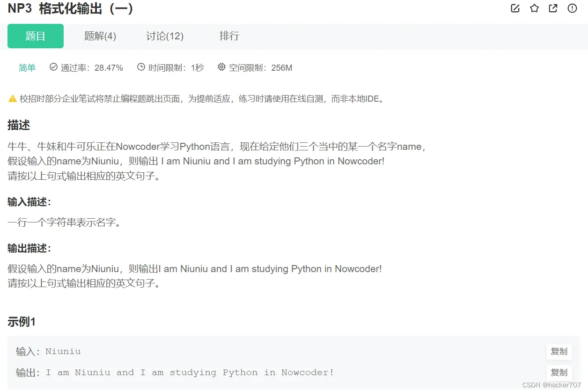This screenshot has width=588, height=392.
Task: Select the 题目 tab
Action: (x=35, y=36)
